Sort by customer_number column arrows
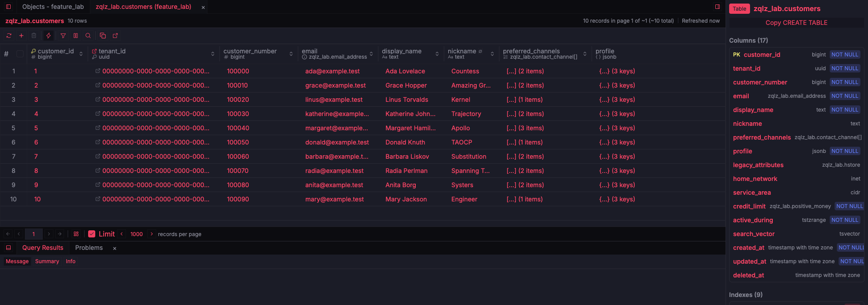 click(291, 54)
